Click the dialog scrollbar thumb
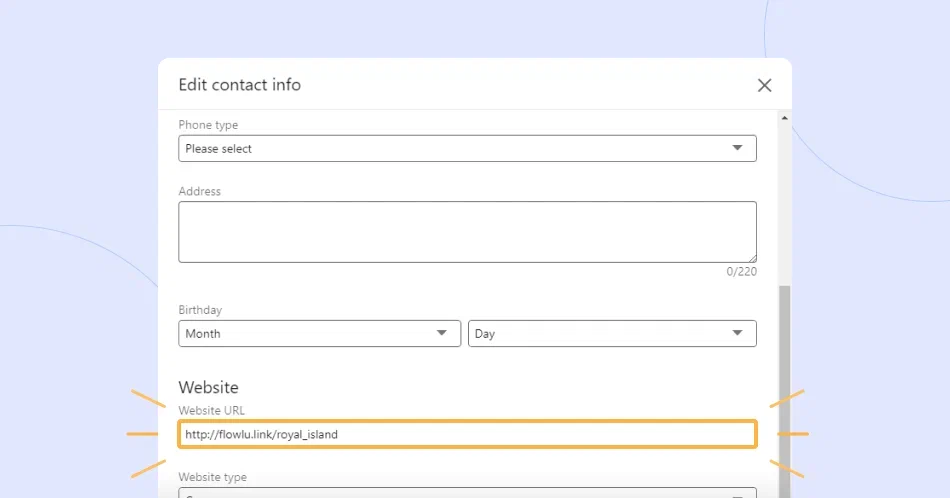Screen dimensions: 950x498 pos(785,391)
